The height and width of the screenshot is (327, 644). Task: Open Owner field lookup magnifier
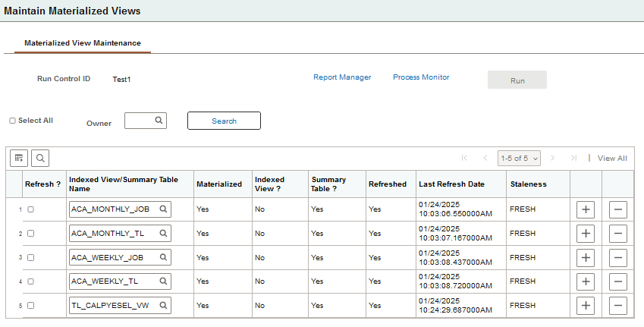(159, 121)
